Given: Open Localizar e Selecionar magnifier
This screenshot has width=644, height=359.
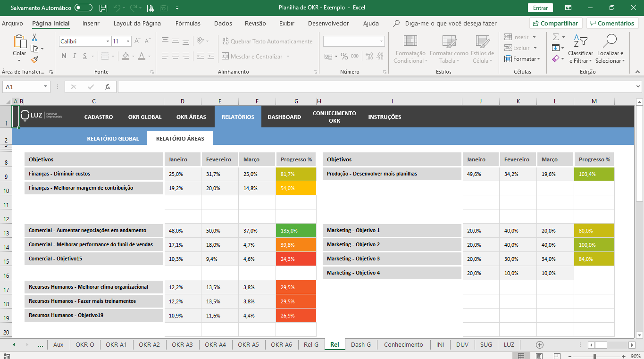Looking at the screenshot, I should pyautogui.click(x=610, y=50).
